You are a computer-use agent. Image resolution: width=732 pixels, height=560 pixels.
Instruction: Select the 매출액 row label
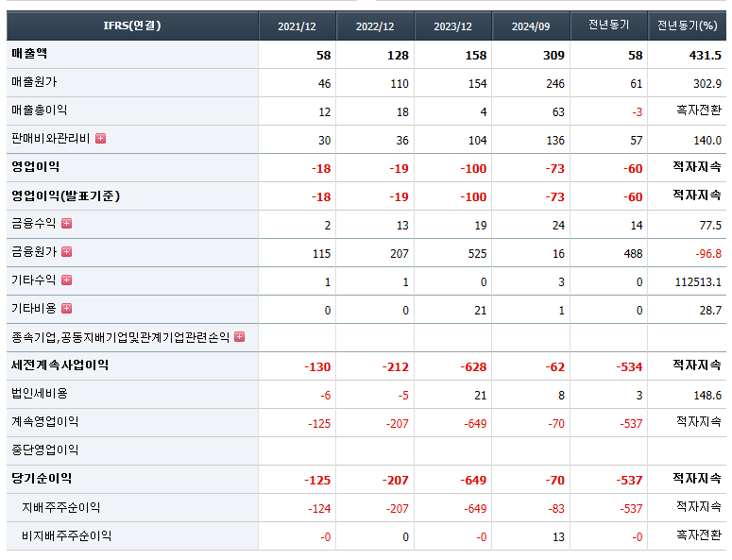coord(29,54)
